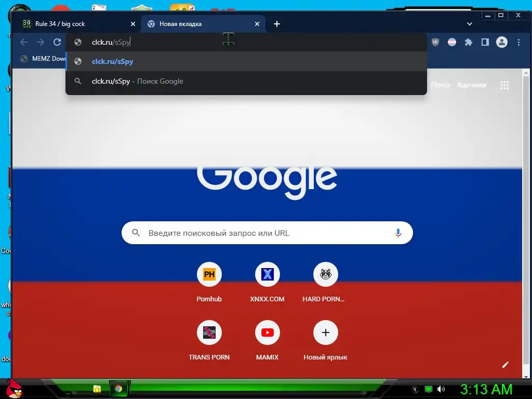Image resolution: width=532 pixels, height=399 pixels.
Task: Open the Картинки link
Action: (x=472, y=85)
